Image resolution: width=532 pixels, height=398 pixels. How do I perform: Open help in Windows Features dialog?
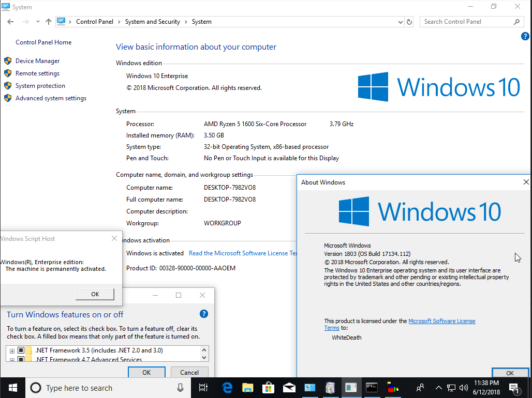(204, 314)
